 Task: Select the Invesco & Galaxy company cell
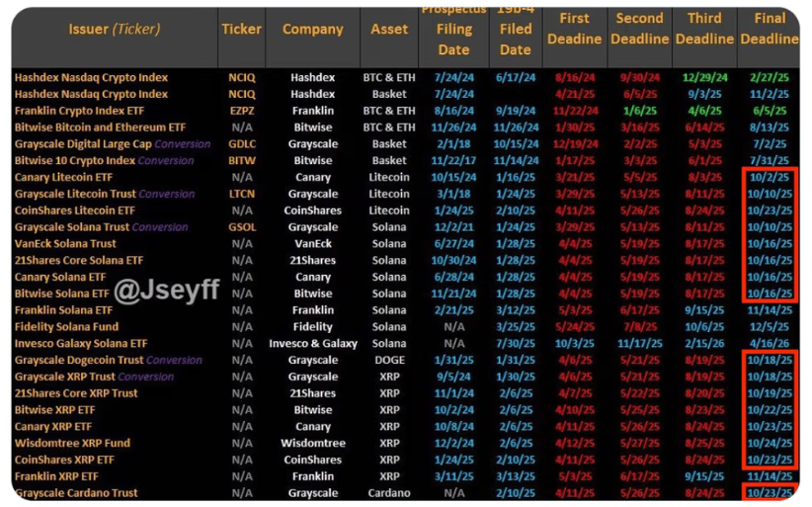pos(313,344)
